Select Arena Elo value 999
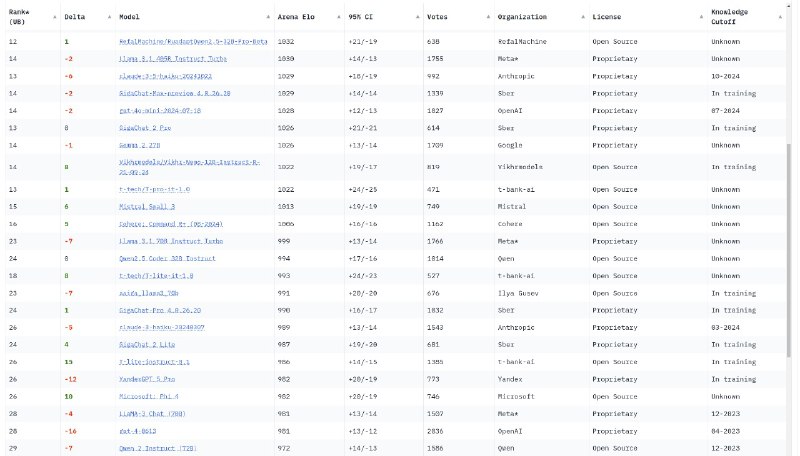800x456 pixels. 284,241
